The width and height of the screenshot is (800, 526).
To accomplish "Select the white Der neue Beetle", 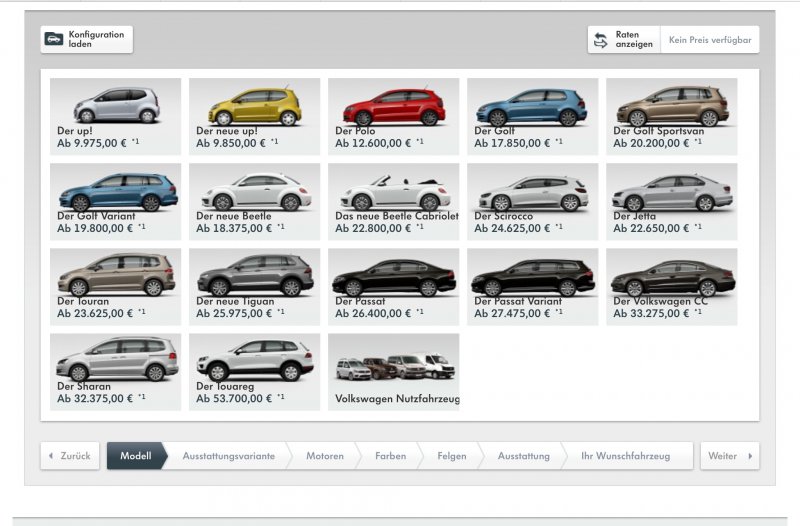I will [x=255, y=202].
